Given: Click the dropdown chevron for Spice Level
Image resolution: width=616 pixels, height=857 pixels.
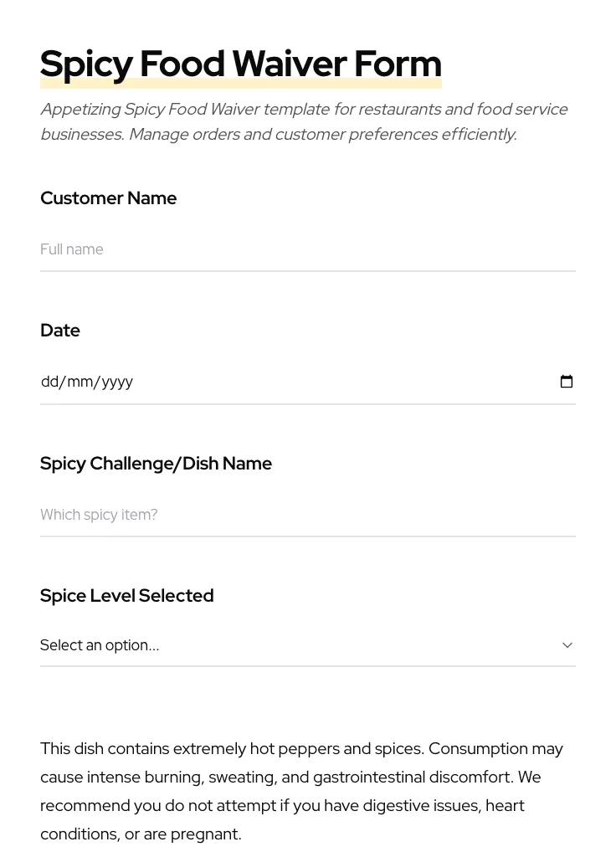Looking at the screenshot, I should 567,644.
